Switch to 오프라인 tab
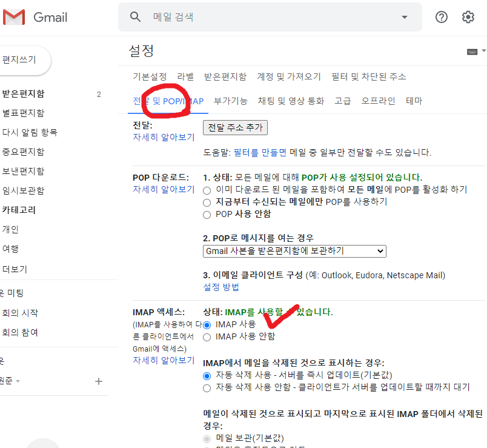 (x=379, y=101)
